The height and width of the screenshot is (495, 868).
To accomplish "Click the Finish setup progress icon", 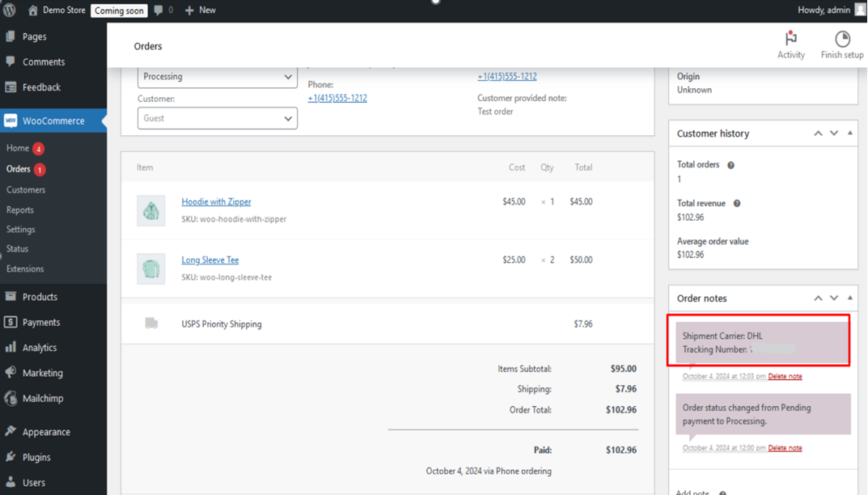I will (x=842, y=39).
